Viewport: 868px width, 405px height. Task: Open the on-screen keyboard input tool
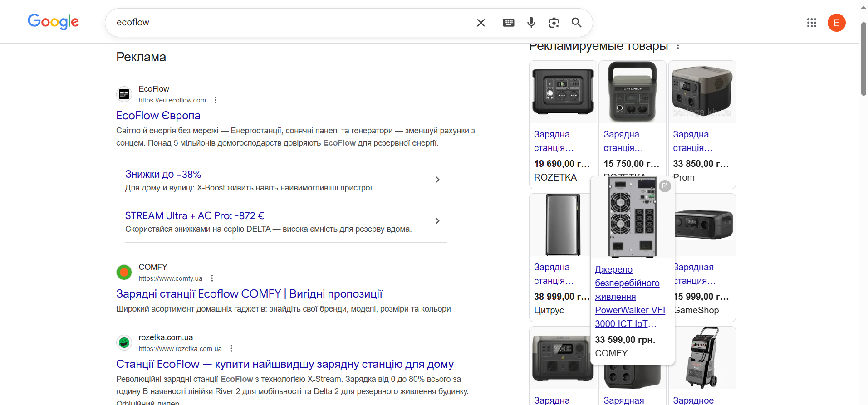click(x=509, y=23)
